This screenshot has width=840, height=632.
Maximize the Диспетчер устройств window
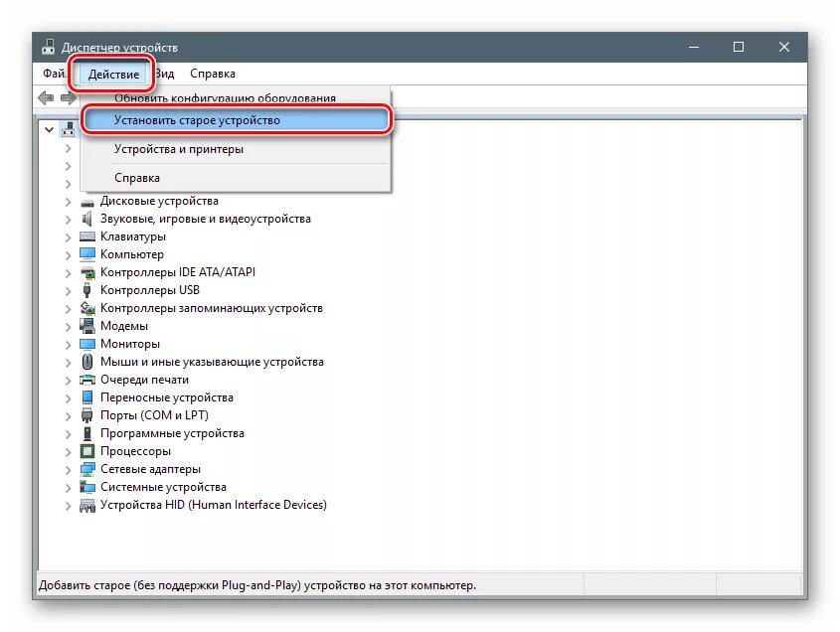tap(739, 47)
